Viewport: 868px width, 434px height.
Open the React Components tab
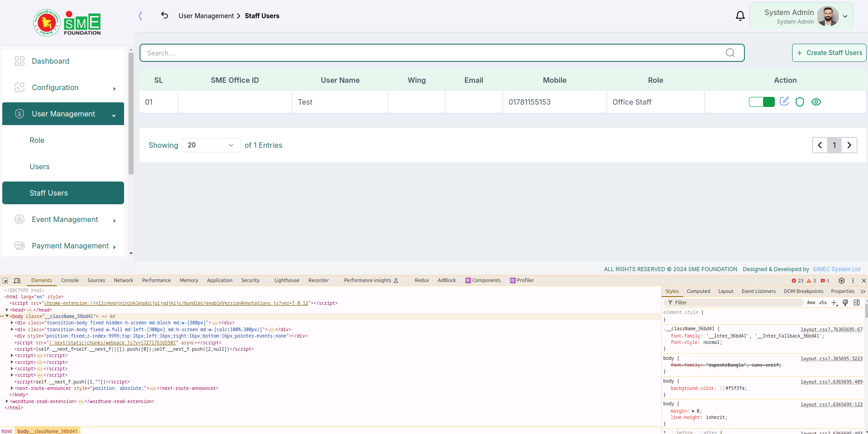[483, 280]
